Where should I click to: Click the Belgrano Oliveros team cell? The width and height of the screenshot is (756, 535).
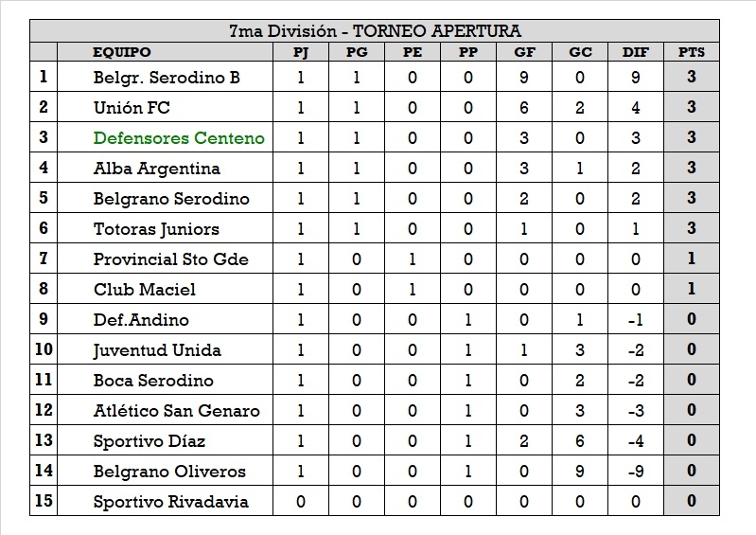169,472
